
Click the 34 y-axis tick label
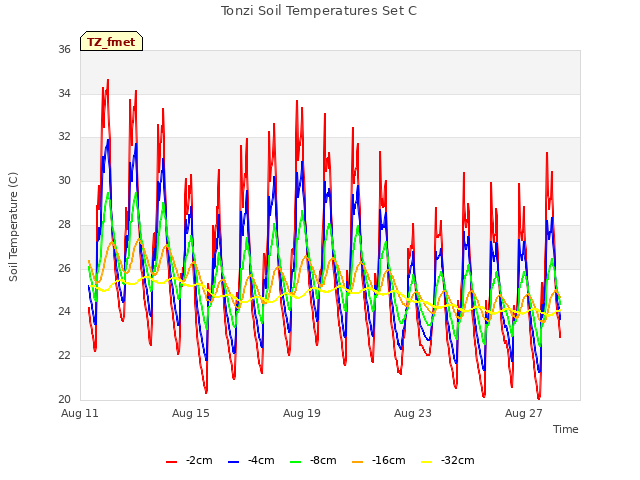[x=64, y=93]
